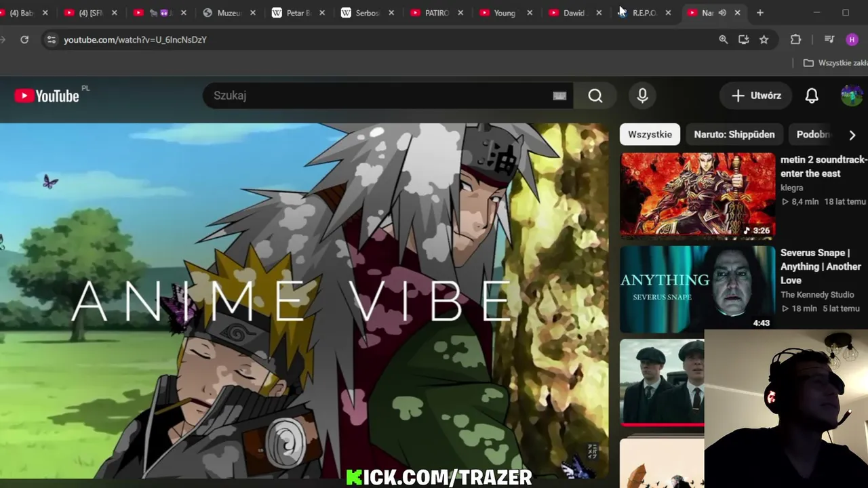The width and height of the screenshot is (868, 488).
Task: Select the Wszystkie filter chip
Action: point(650,134)
